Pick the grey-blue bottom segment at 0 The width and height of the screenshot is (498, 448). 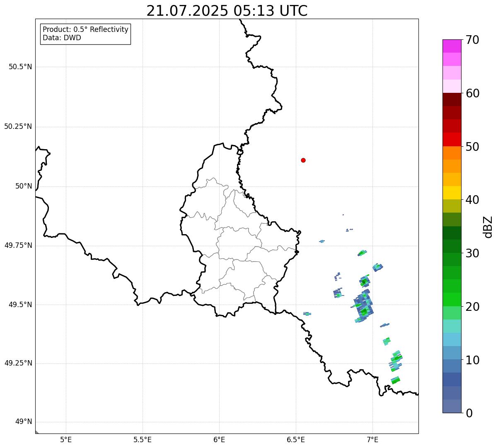452,406
